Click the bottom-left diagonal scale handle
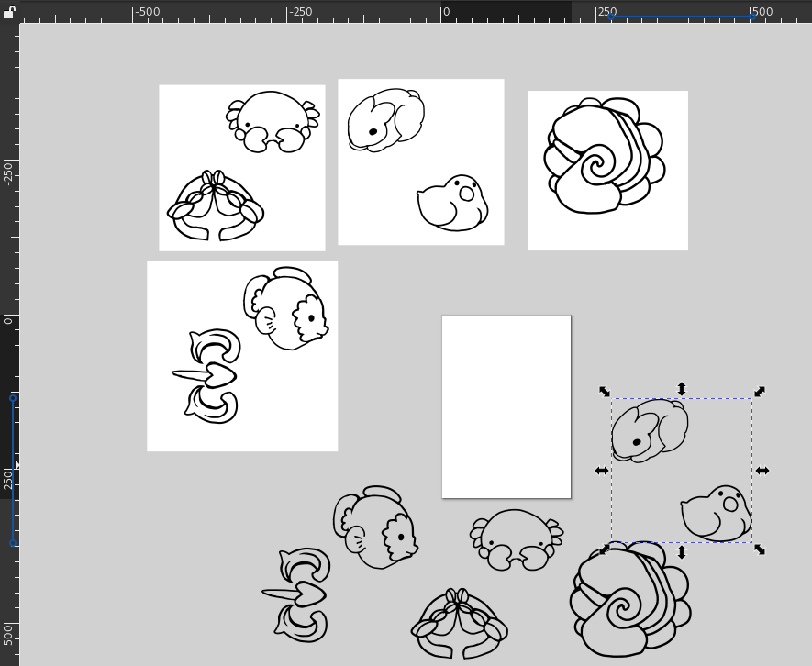812x666 pixels. [x=605, y=549]
